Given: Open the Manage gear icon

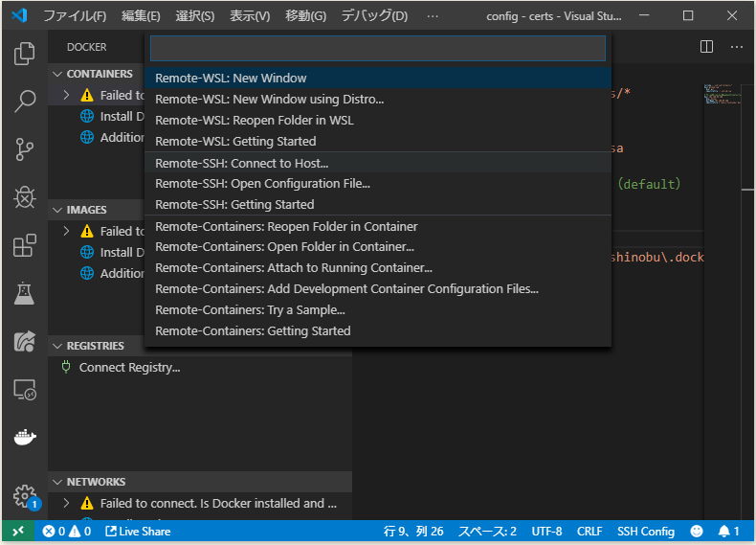Looking at the screenshot, I should (24, 496).
